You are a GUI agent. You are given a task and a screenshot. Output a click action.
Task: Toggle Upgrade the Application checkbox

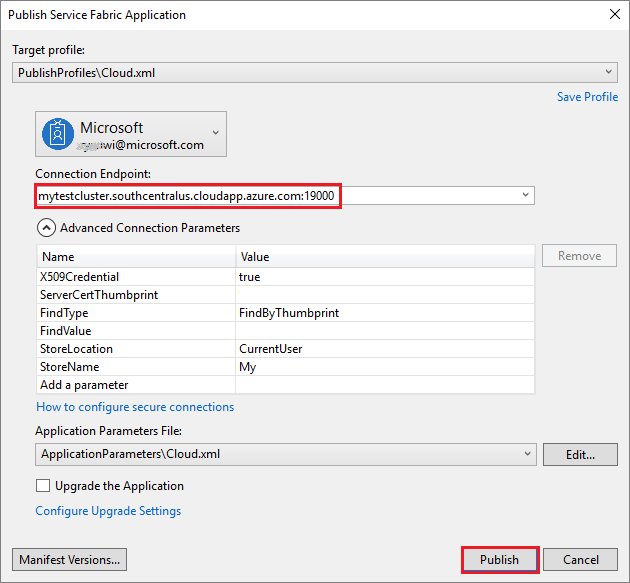pos(43,486)
